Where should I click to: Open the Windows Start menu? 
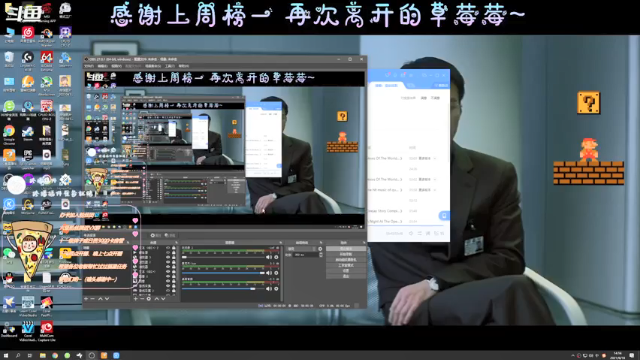tap(6, 356)
